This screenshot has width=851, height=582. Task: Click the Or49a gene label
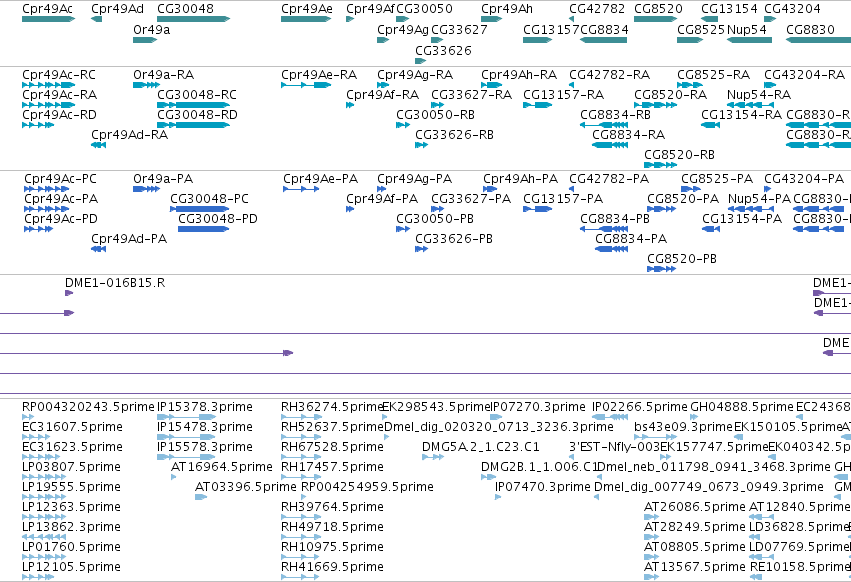(x=151, y=29)
